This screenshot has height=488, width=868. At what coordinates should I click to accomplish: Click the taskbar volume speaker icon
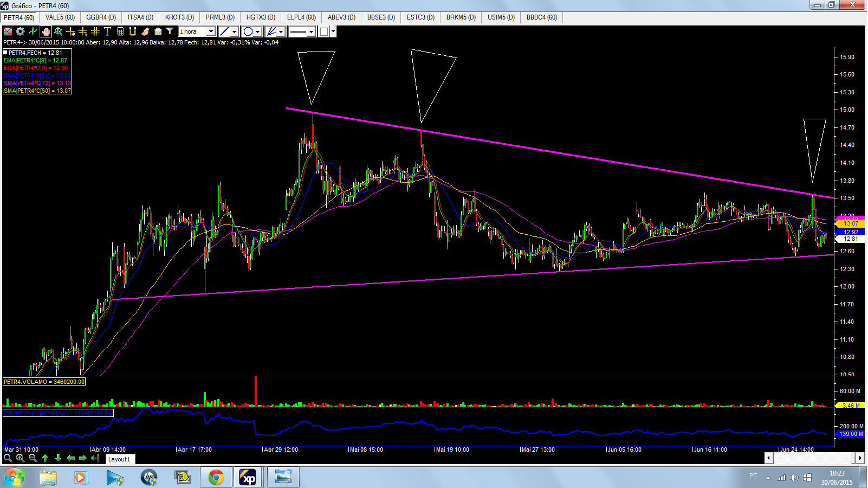pos(794,478)
